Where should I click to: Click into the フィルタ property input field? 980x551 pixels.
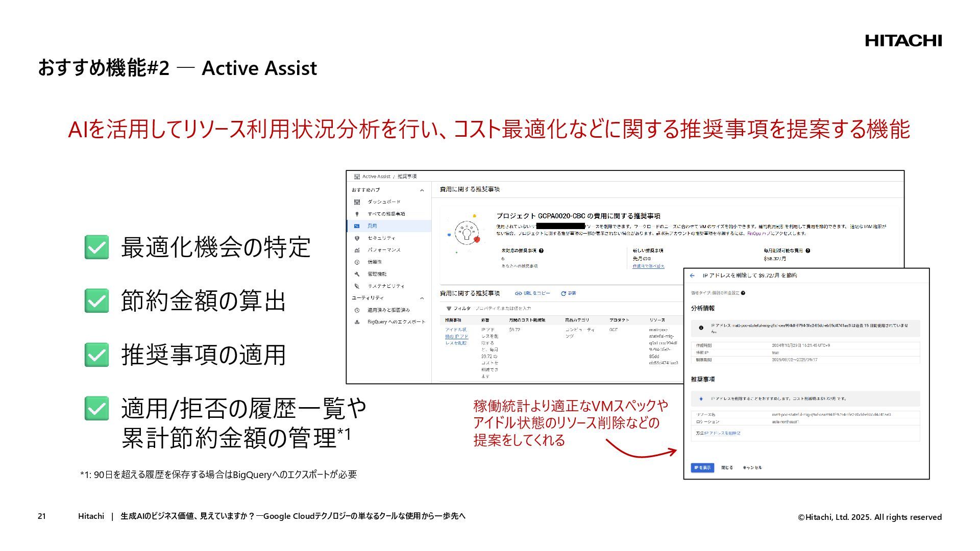click(503, 309)
